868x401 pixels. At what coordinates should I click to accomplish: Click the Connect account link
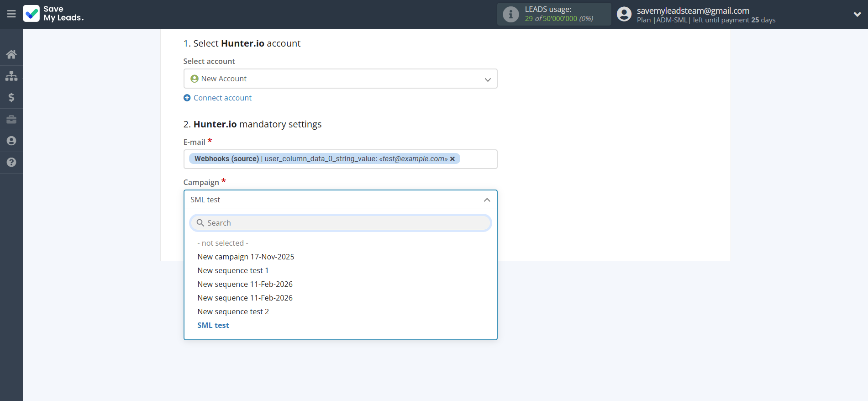[x=222, y=98]
